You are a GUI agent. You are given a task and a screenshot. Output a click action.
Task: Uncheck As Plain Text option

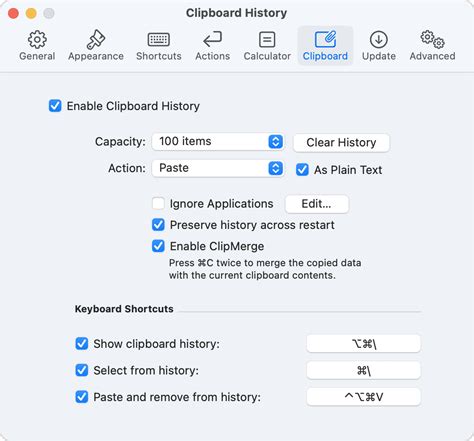(x=302, y=170)
